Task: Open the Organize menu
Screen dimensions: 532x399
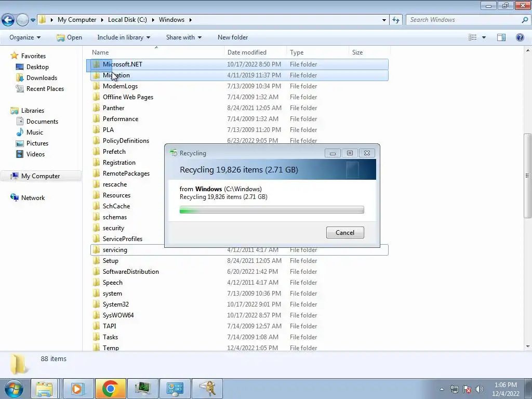Action: [x=25, y=37]
